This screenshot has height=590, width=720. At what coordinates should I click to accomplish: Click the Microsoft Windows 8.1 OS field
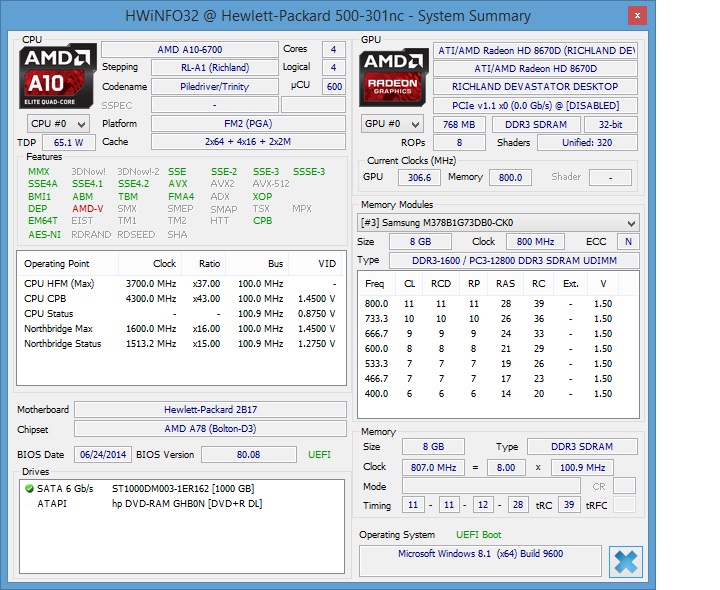pos(480,561)
